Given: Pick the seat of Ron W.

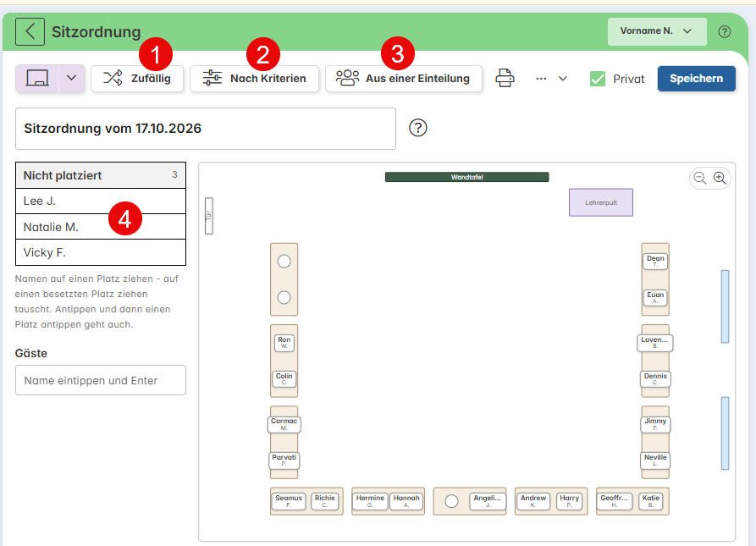Looking at the screenshot, I should point(284,343).
